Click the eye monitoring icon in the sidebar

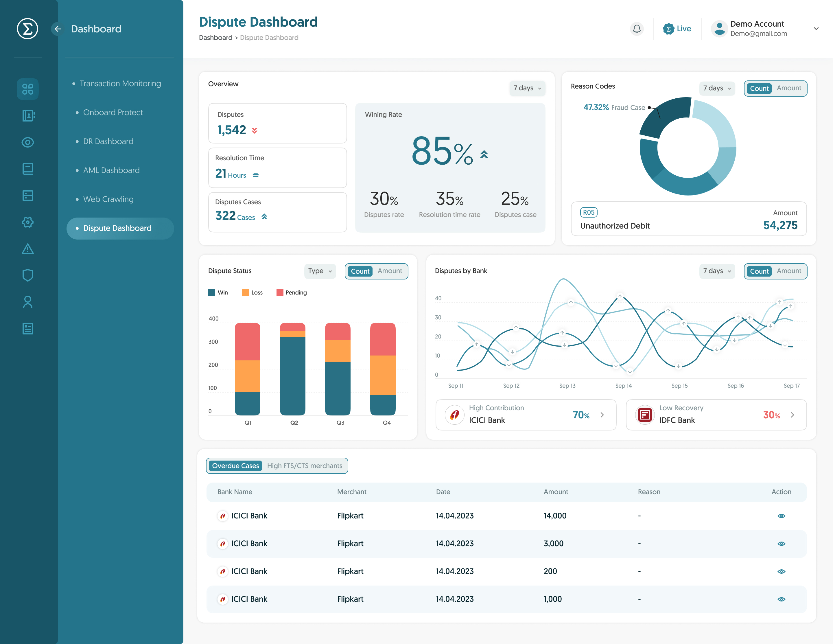[27, 142]
